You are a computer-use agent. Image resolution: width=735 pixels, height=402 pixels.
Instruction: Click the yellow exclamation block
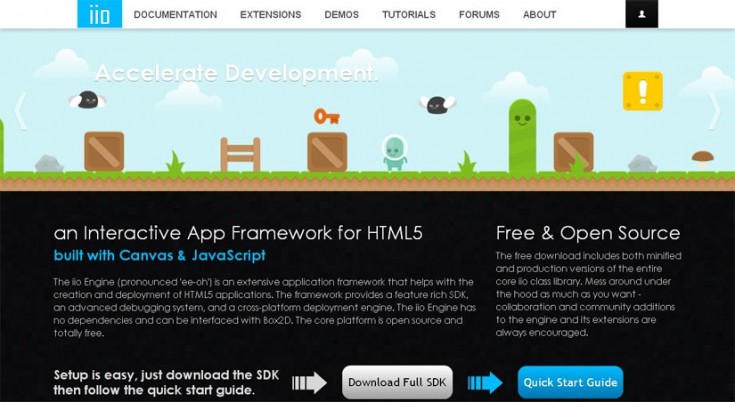[x=643, y=91]
